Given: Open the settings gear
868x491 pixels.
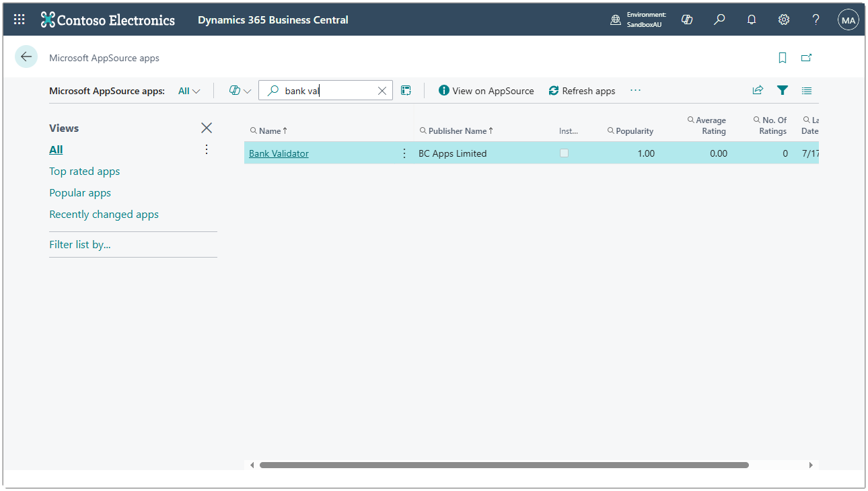Looking at the screenshot, I should pyautogui.click(x=784, y=20).
